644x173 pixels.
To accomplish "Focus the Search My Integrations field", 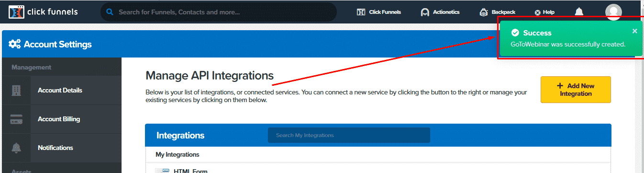I will point(349,135).
